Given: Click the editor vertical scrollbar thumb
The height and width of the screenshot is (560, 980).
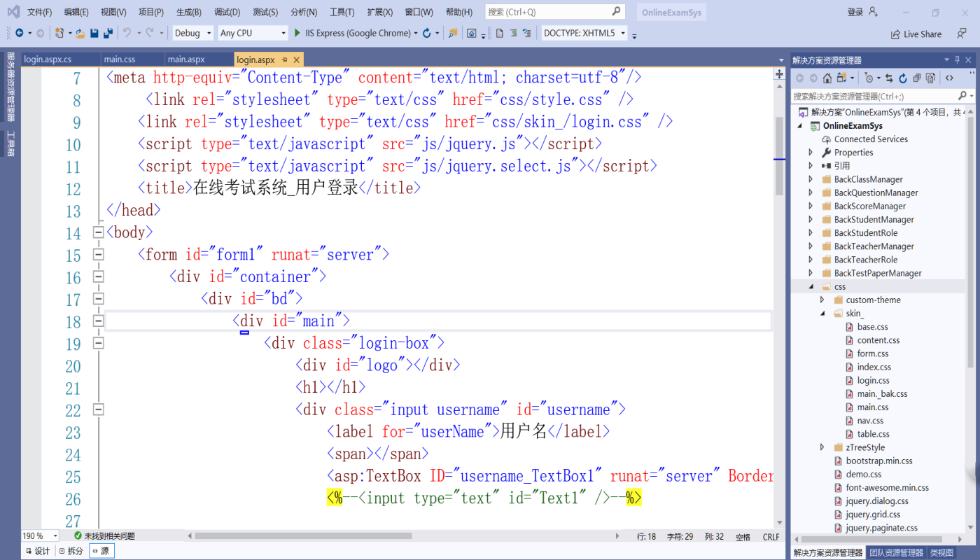Looking at the screenshot, I should click(779, 156).
